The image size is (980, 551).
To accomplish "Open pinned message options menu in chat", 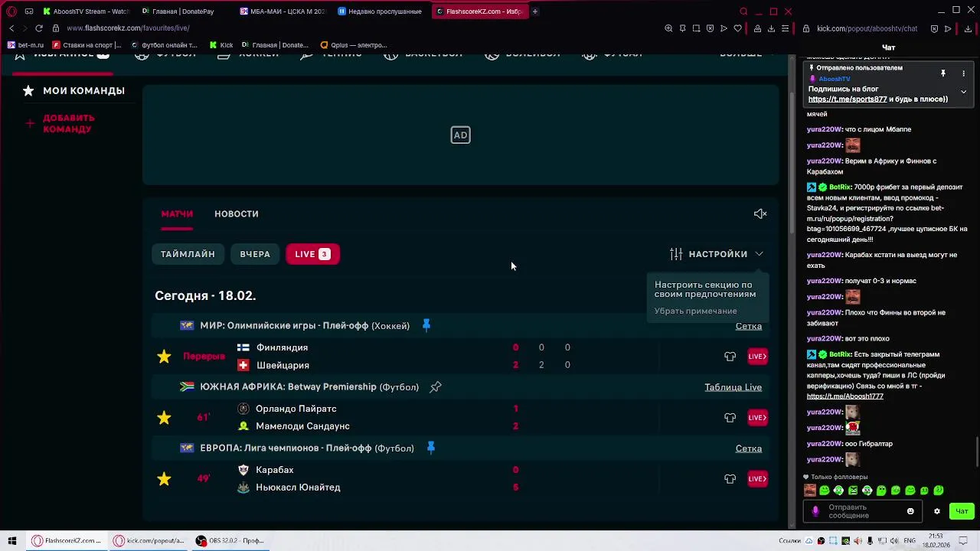I will tap(964, 73).
